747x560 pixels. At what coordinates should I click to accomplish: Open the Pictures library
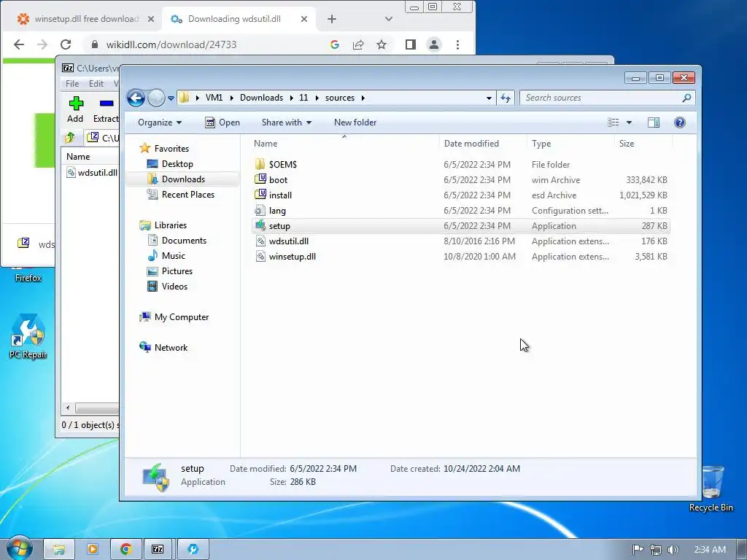[177, 271]
